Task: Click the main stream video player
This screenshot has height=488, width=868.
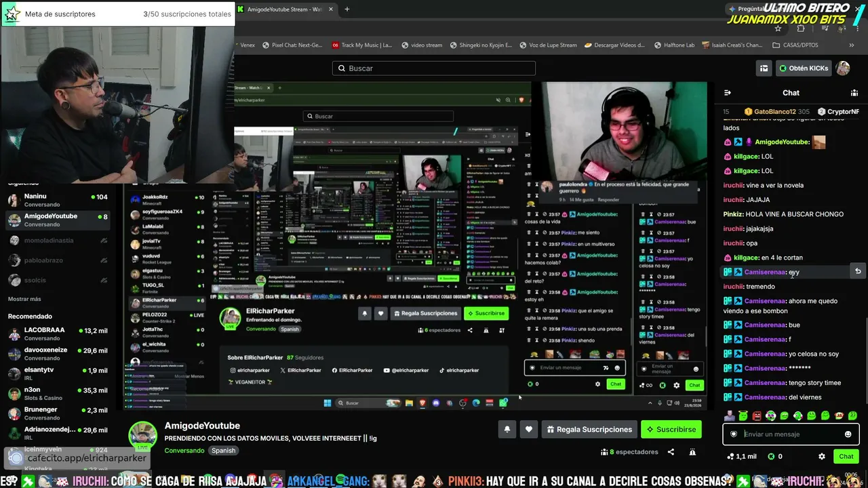Action: pyautogui.click(x=415, y=245)
